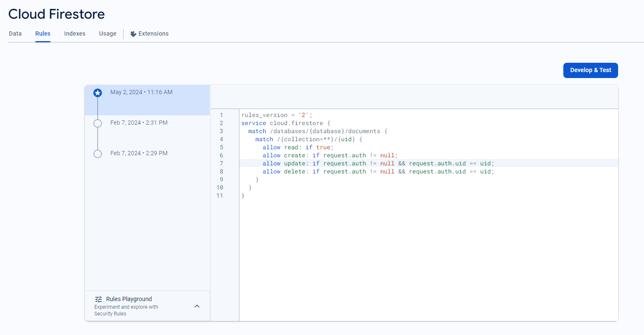Click the Rules Playground title
Screen dimensions: 644x335
(129, 299)
